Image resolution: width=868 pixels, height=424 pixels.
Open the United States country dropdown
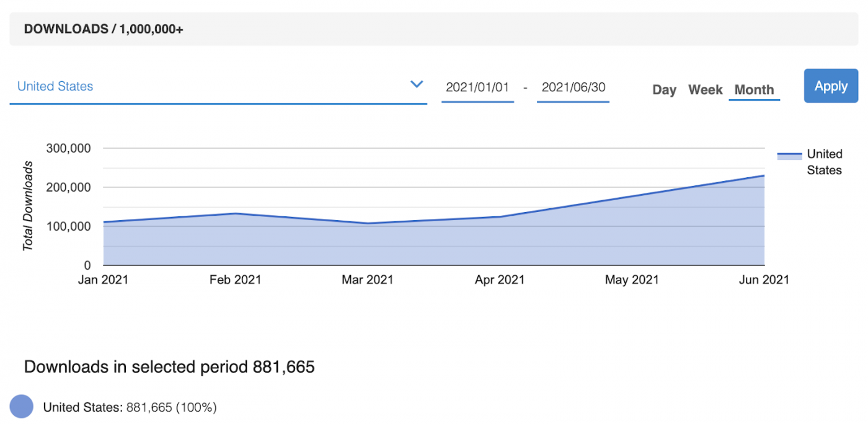tap(218, 87)
